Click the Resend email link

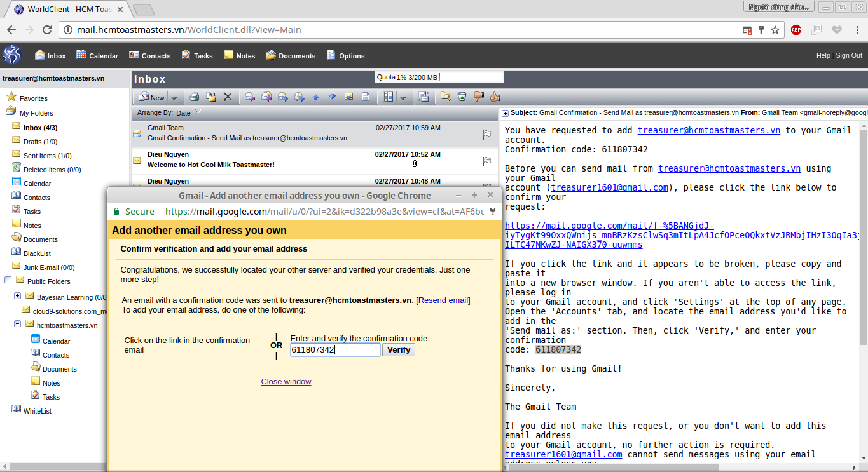tap(443, 300)
